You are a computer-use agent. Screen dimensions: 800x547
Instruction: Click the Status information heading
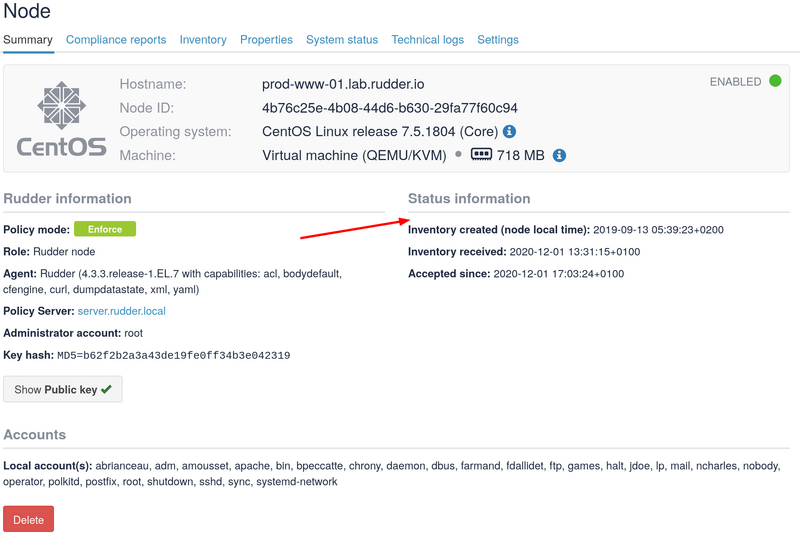pos(469,198)
